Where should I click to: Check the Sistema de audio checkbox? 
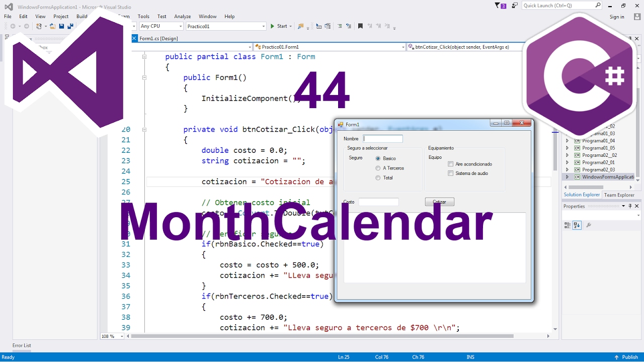[451, 173]
